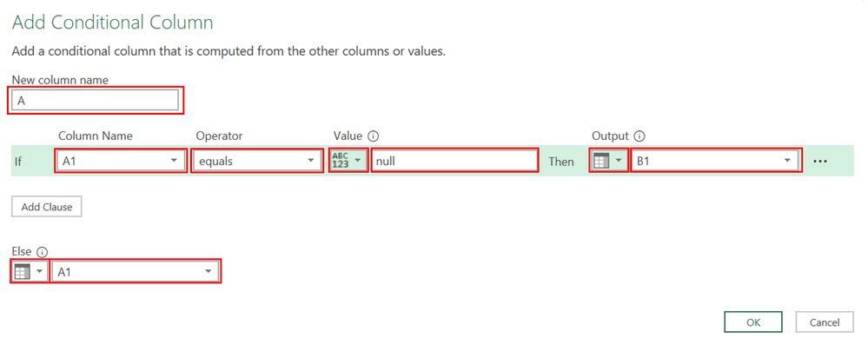Click the info icon beside Else

[x=43, y=251]
